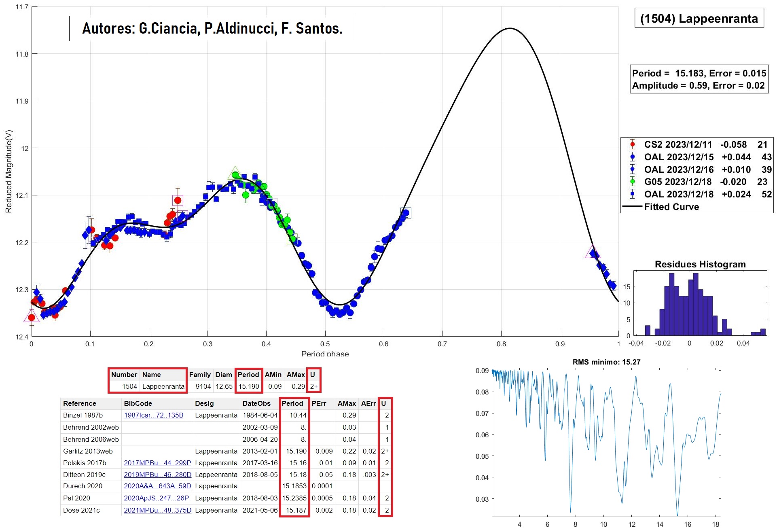Click the Residues Histogram title

coord(700,264)
